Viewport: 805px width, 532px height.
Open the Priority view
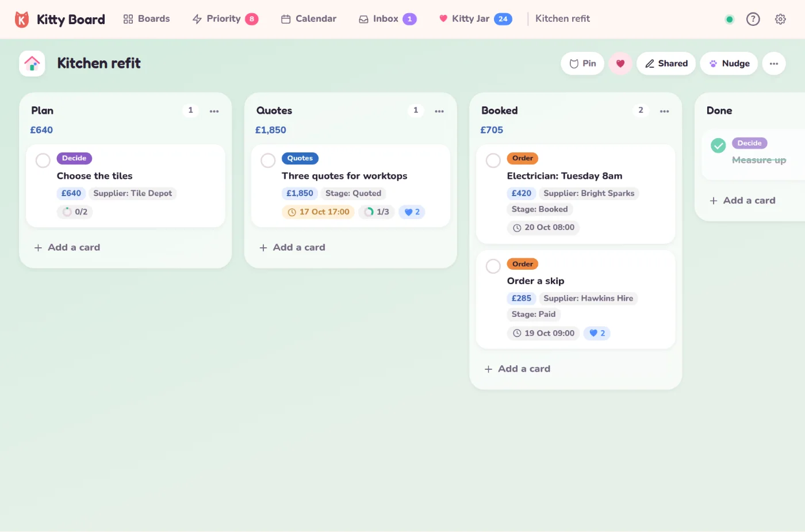(x=225, y=19)
